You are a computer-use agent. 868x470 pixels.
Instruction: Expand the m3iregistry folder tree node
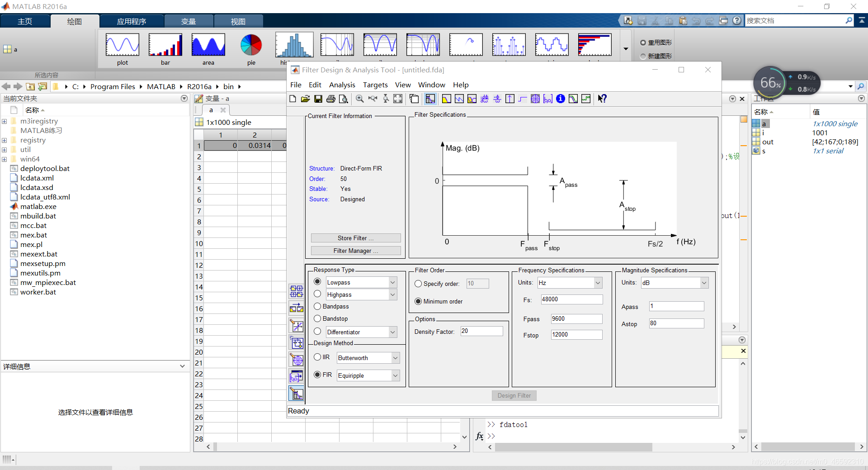pos(5,121)
